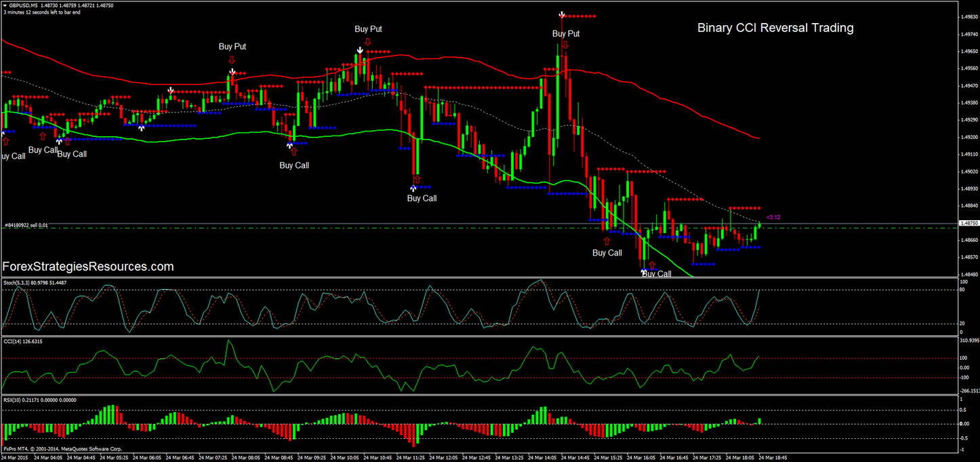Click the -0.5 level on RSX scale
Viewport: 980px width, 462px height.
(x=964, y=438)
